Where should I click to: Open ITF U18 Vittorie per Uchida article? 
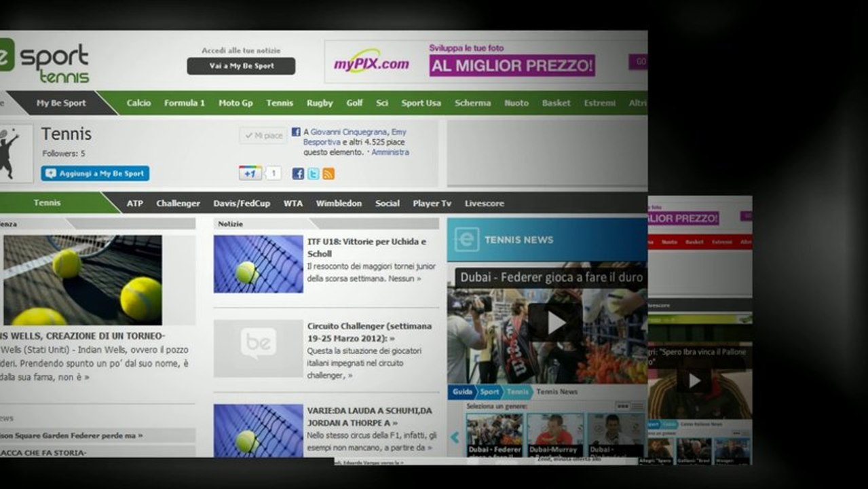367,247
